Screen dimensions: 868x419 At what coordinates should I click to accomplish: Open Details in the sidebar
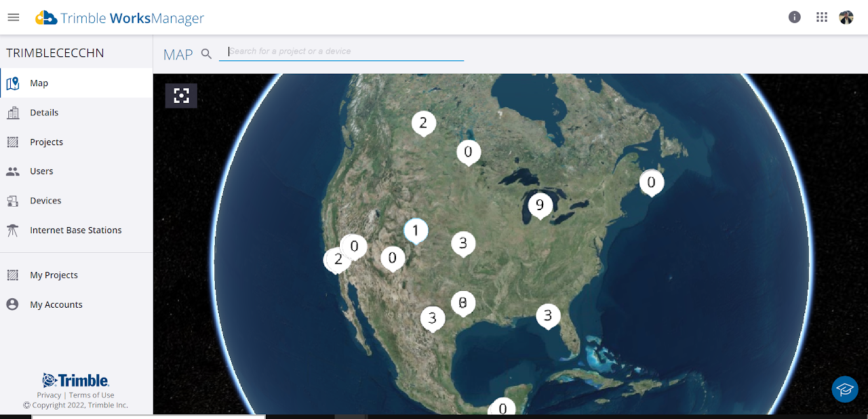click(x=44, y=113)
